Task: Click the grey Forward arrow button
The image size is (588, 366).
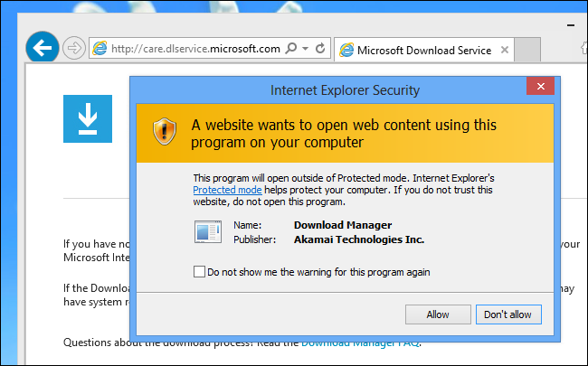Action: [74, 48]
